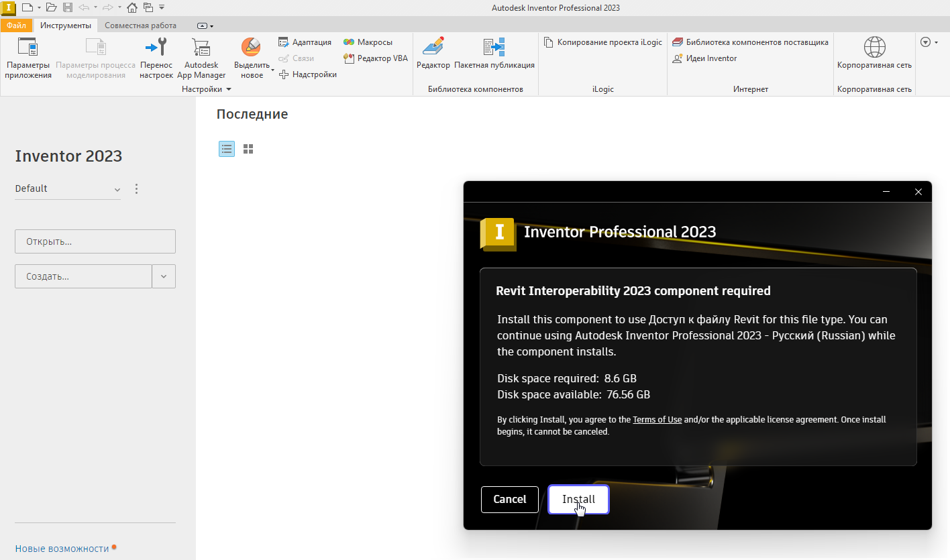Select the Инструменты ribbon tab
This screenshot has height=560, width=950.
[66, 25]
